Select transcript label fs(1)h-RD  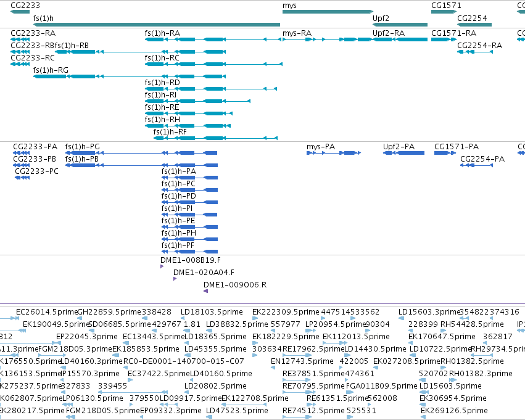(162, 83)
